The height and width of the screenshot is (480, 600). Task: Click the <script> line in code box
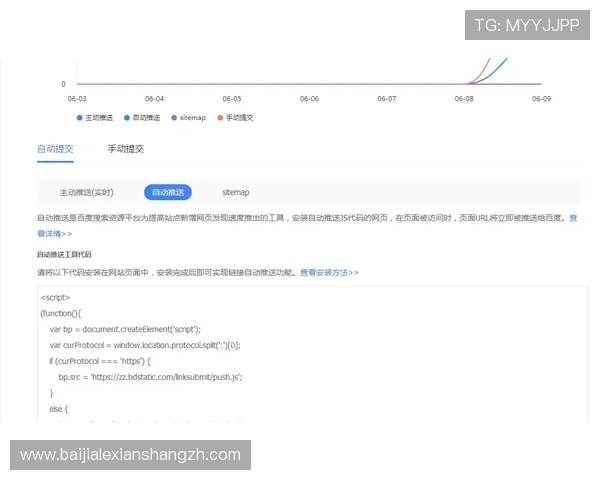point(55,297)
